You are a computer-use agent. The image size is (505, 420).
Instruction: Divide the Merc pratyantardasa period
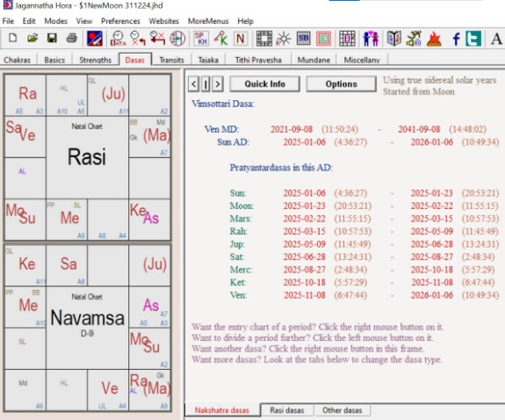coord(364,270)
